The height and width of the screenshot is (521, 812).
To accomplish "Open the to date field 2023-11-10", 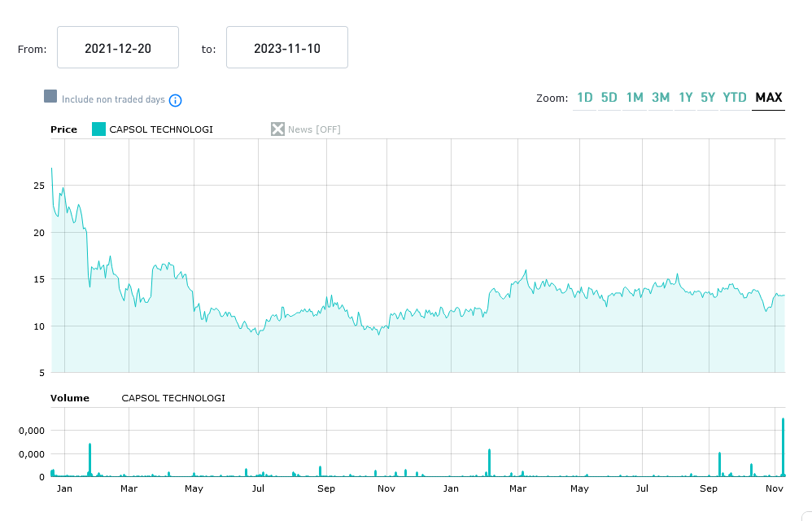I will tap(286, 48).
